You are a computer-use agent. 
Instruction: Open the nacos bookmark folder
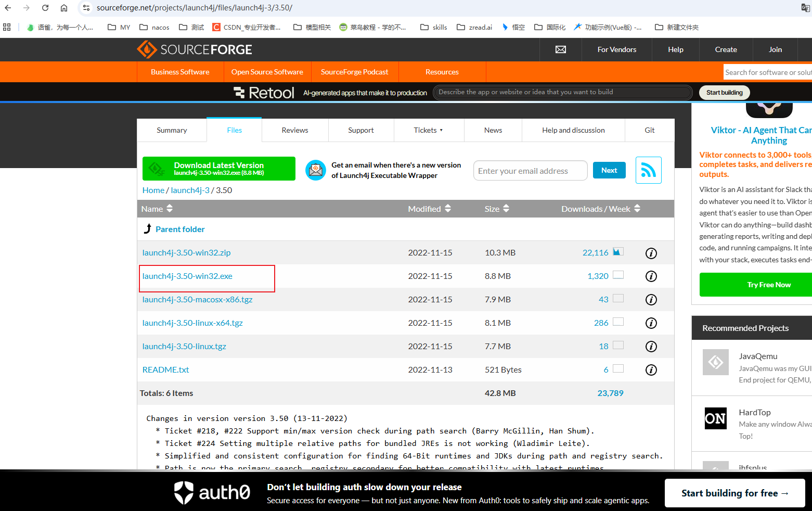pyautogui.click(x=154, y=27)
